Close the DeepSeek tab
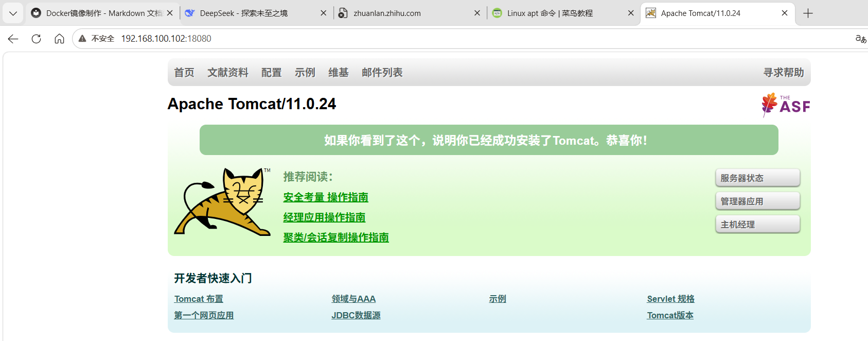This screenshot has width=868, height=341. pos(323,13)
